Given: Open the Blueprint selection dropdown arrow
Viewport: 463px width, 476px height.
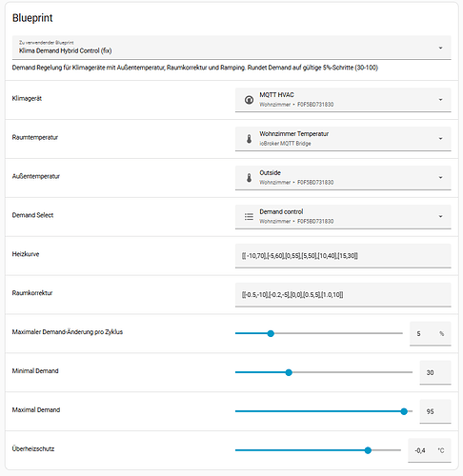Looking at the screenshot, I should (x=440, y=48).
